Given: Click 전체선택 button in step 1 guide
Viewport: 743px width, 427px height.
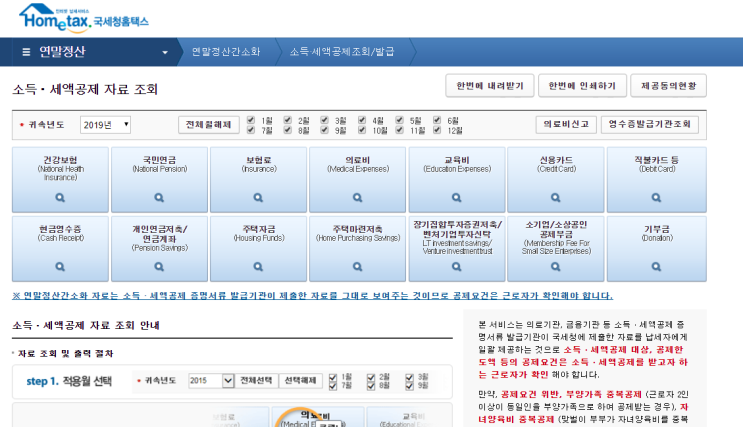Looking at the screenshot, I should (x=256, y=381).
